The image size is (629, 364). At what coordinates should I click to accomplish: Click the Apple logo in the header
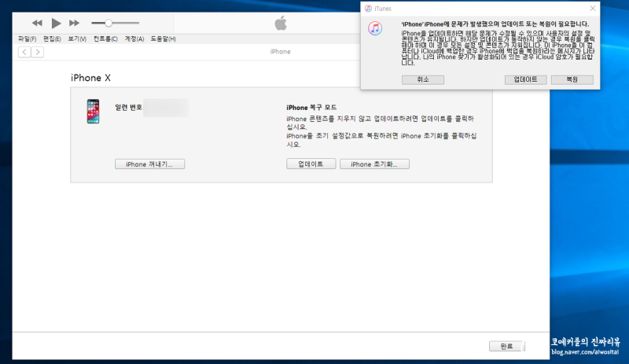(x=281, y=24)
